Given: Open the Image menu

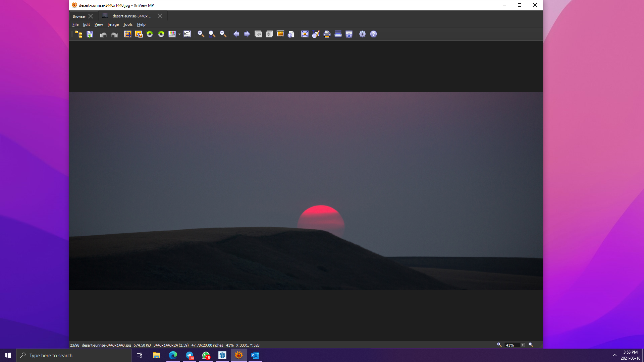Looking at the screenshot, I should pos(113,24).
